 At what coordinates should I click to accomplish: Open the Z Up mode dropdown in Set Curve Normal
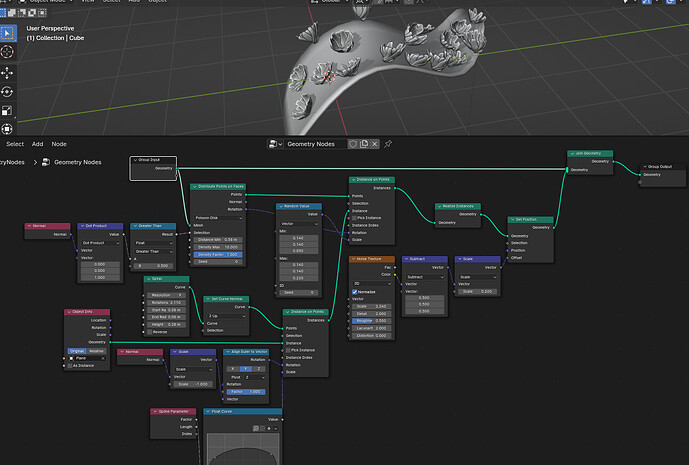click(226, 316)
